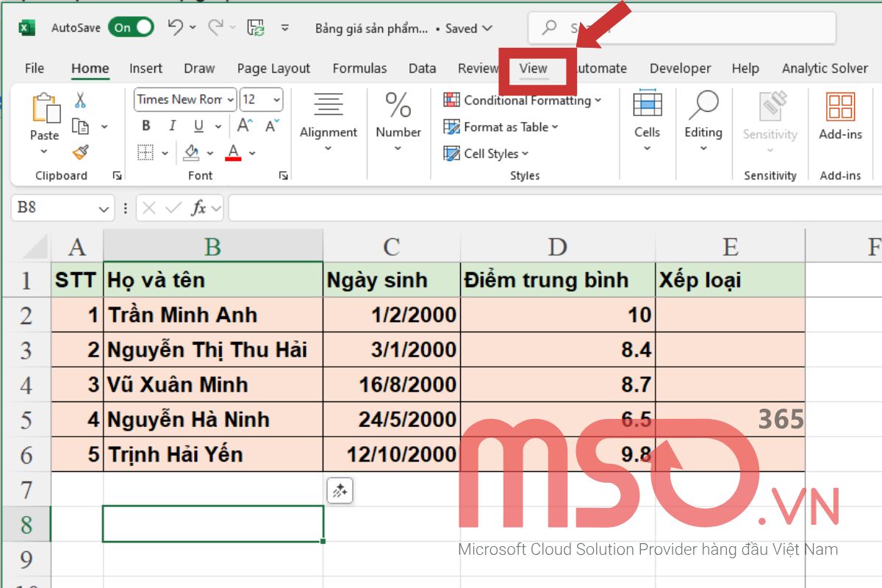The height and width of the screenshot is (588, 882).
Task: Open Conditional Formatting menu
Action: click(x=523, y=100)
